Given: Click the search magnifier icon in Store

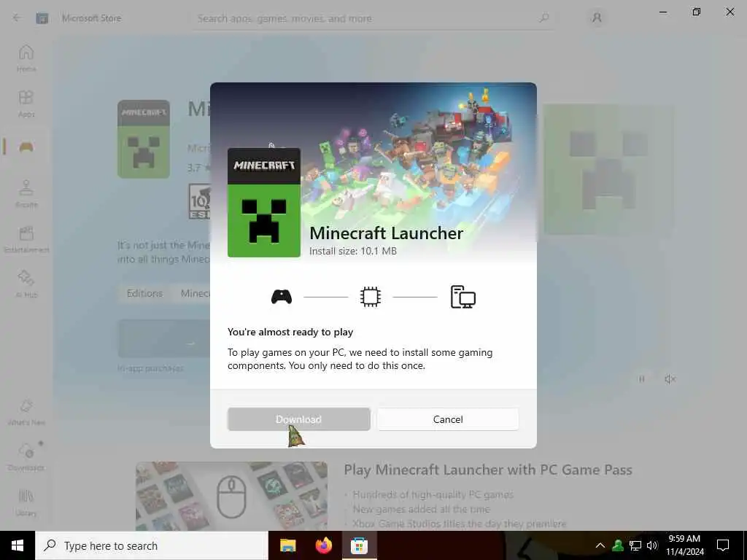Looking at the screenshot, I should coord(544,18).
